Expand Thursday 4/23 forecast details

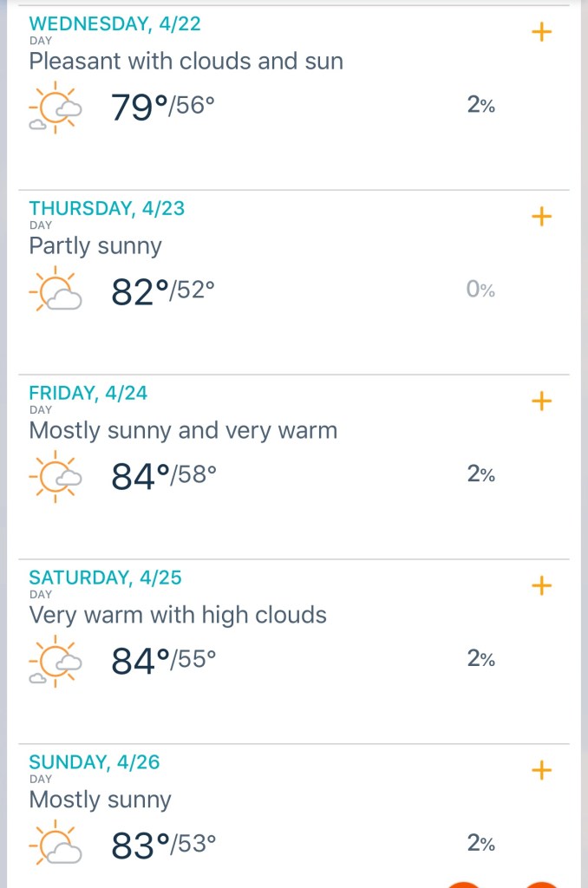click(x=541, y=216)
